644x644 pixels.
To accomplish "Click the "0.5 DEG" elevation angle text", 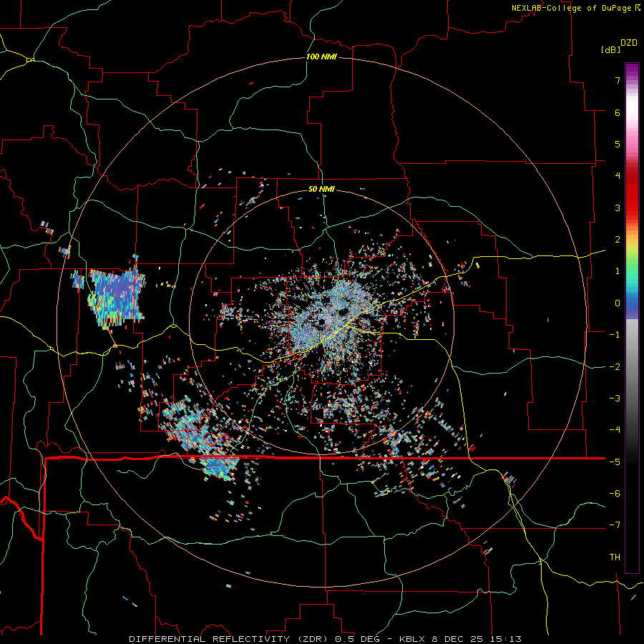I will pos(358,639).
